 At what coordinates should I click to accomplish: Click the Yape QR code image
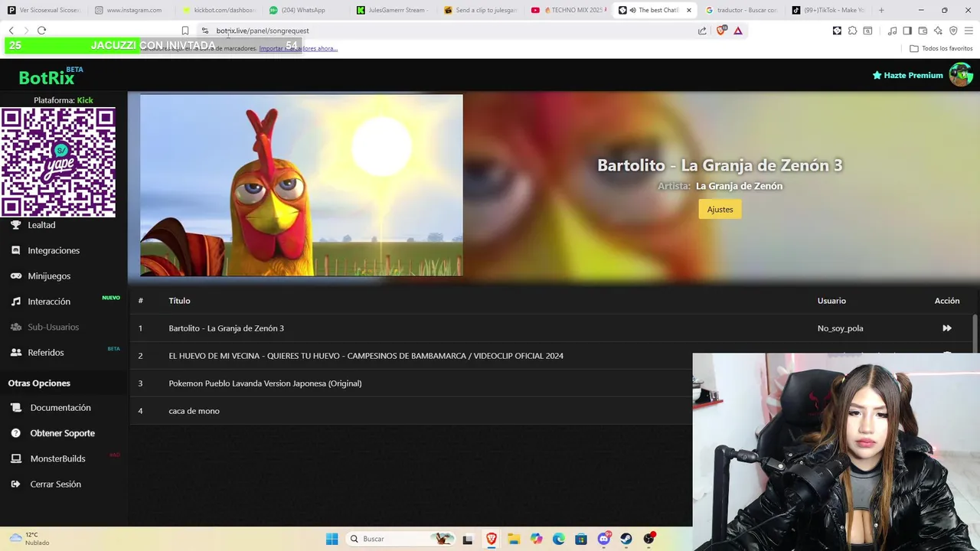(x=58, y=162)
